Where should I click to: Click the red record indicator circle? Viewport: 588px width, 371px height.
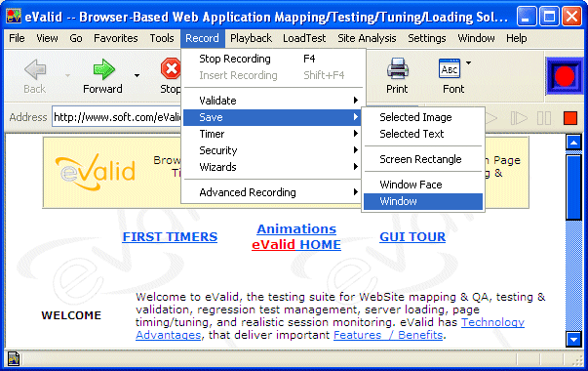[x=565, y=76]
